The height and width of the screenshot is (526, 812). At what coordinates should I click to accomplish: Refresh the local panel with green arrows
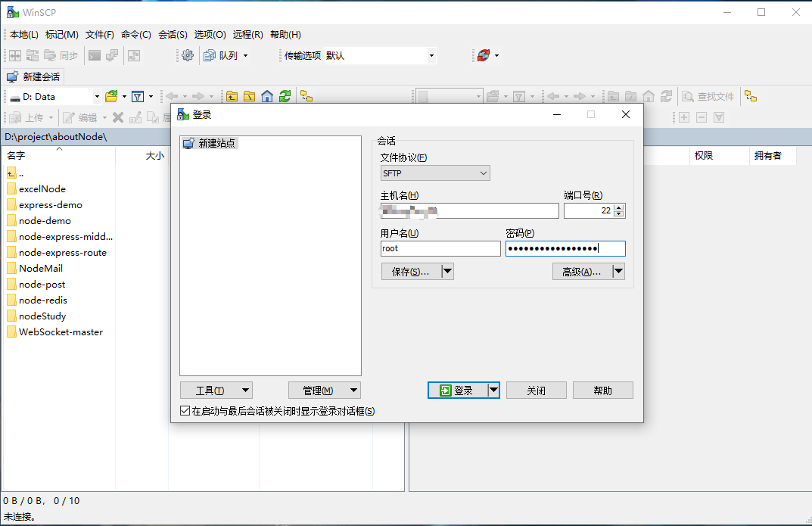point(285,96)
